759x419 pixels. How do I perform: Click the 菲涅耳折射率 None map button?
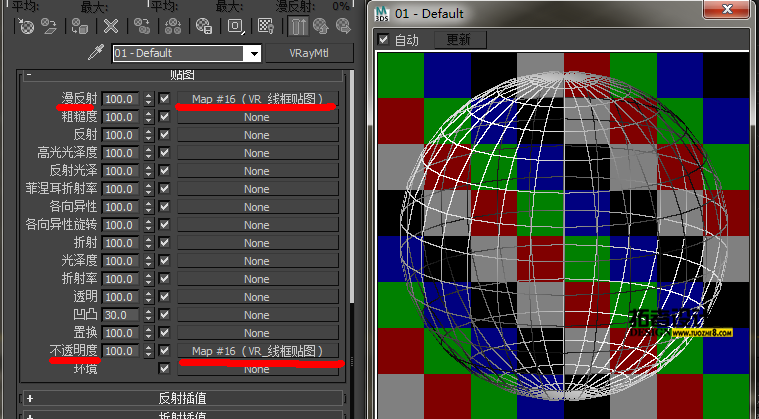point(258,189)
